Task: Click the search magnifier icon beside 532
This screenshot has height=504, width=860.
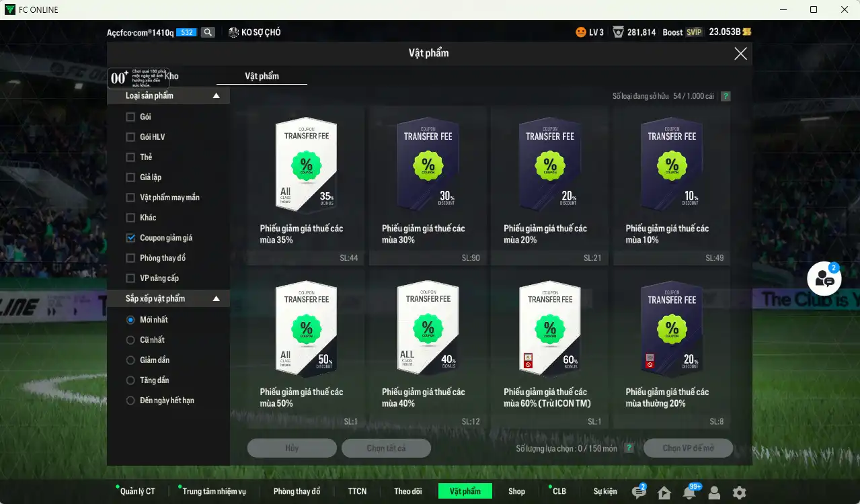Action: [x=208, y=32]
